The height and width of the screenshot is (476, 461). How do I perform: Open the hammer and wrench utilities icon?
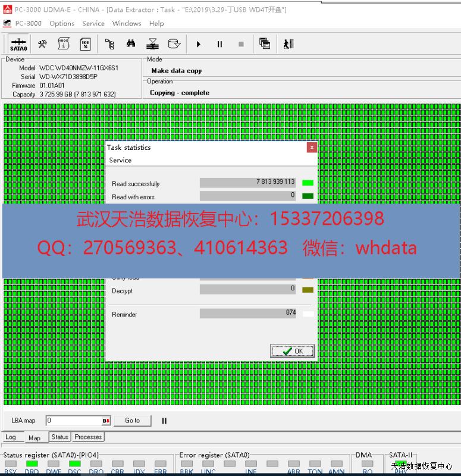tap(42, 44)
